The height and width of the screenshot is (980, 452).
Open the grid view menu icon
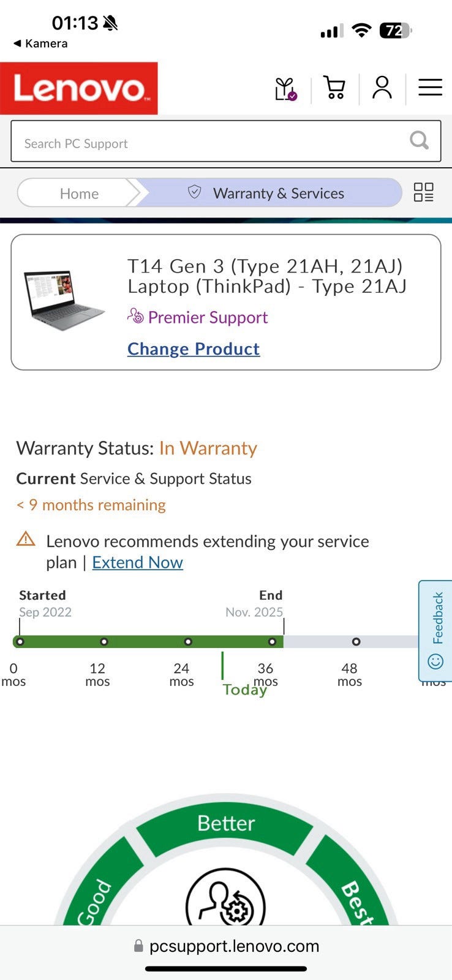tap(423, 192)
